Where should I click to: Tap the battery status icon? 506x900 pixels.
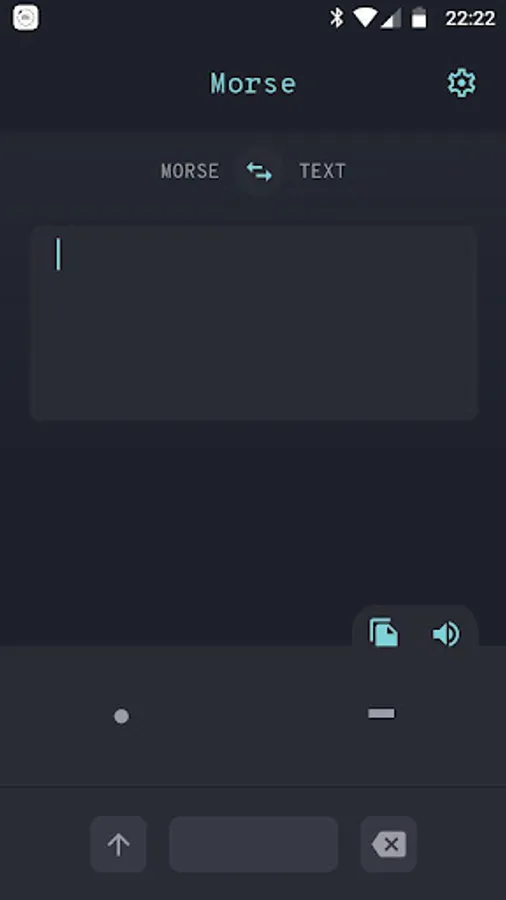point(419,18)
